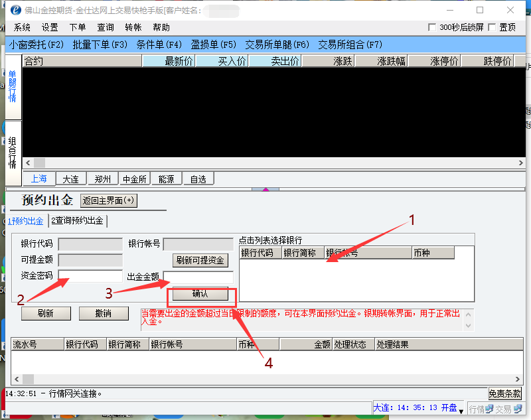Select the 郑州 market tab
Screen dimensions: 531x420
tap(103, 179)
